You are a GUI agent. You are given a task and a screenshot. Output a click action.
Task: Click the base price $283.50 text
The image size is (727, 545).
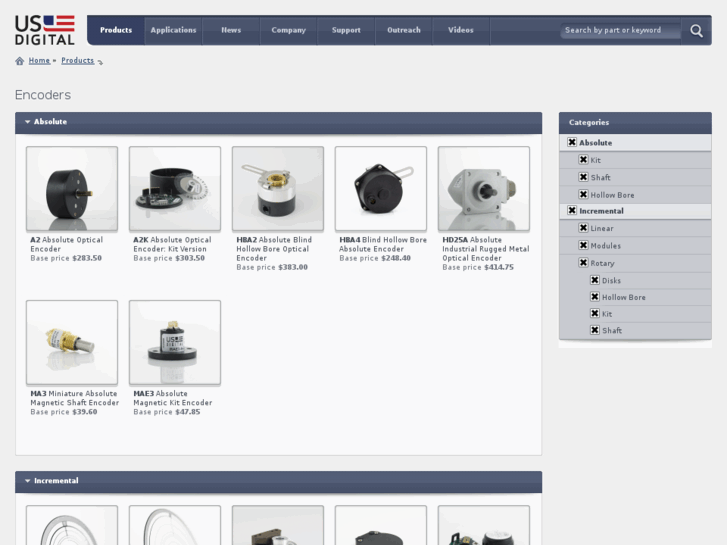click(66, 258)
